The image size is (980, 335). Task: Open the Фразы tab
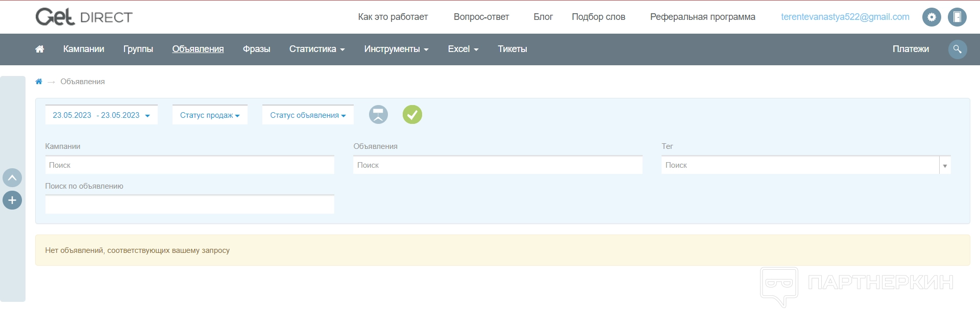click(x=256, y=49)
